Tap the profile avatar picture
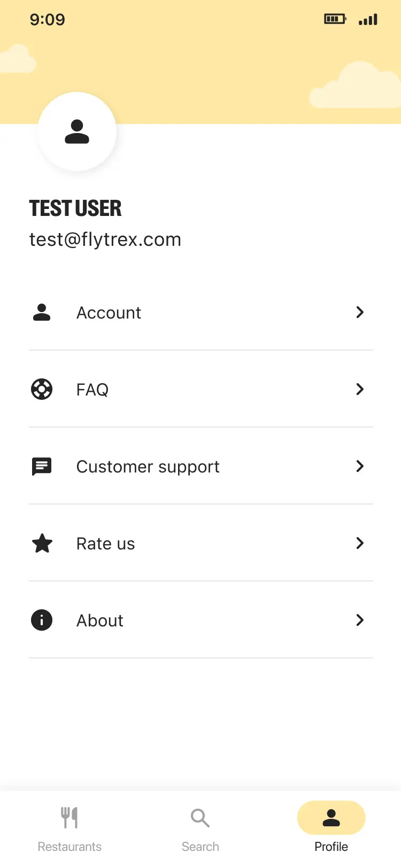The width and height of the screenshot is (401, 868). point(77,131)
